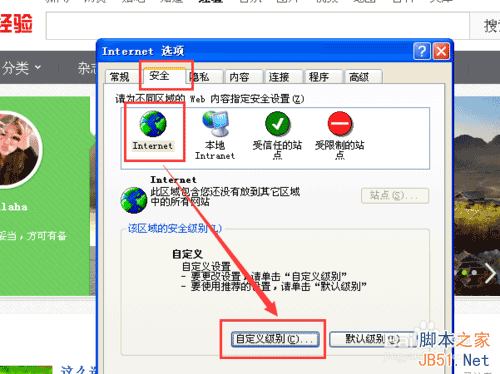
Task: Open the 隐私 tab
Action: pyautogui.click(x=203, y=77)
